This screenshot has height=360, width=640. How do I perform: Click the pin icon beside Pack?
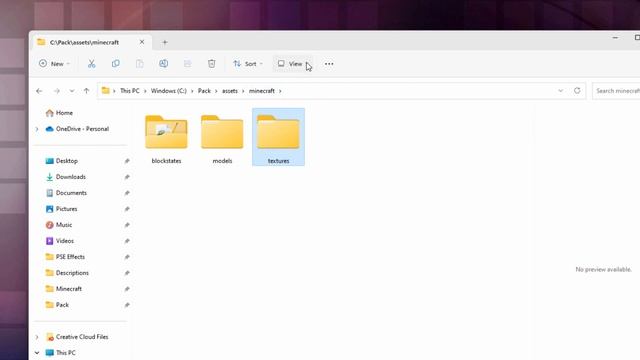(x=127, y=305)
